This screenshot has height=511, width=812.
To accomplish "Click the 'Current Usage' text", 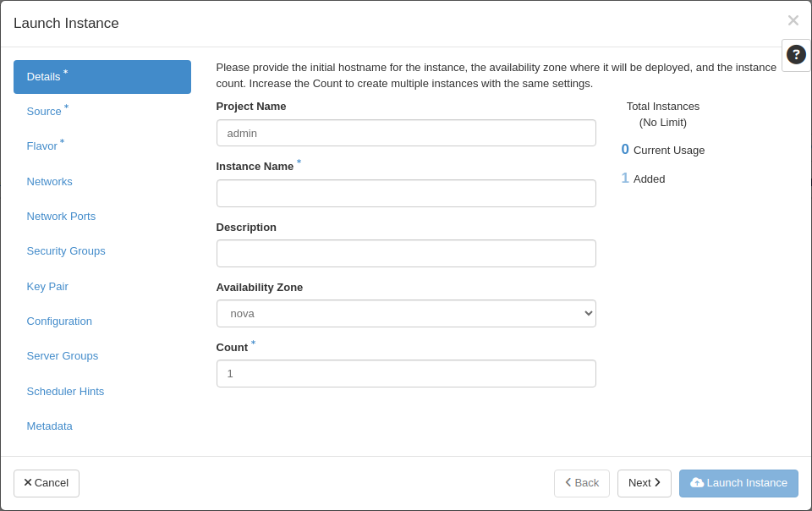I will coord(668,150).
